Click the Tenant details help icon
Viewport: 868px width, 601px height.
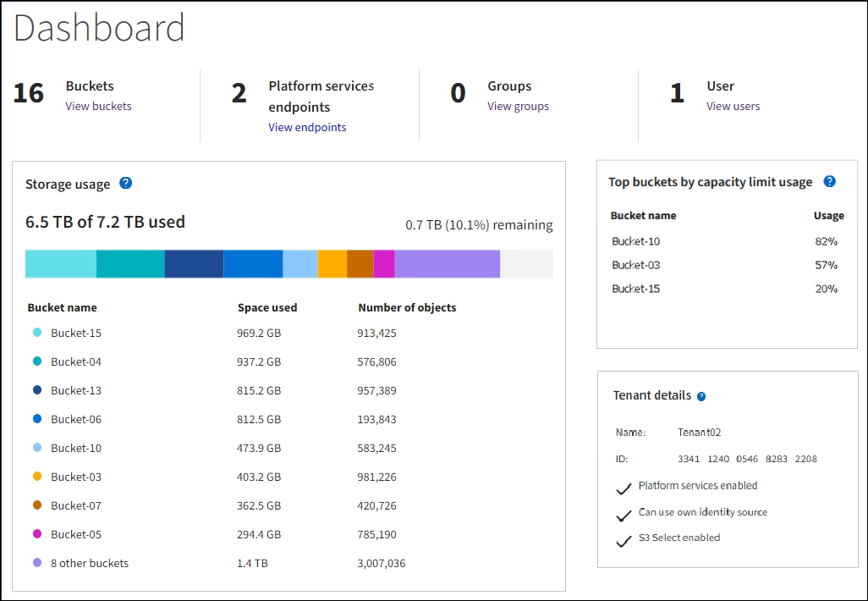701,396
